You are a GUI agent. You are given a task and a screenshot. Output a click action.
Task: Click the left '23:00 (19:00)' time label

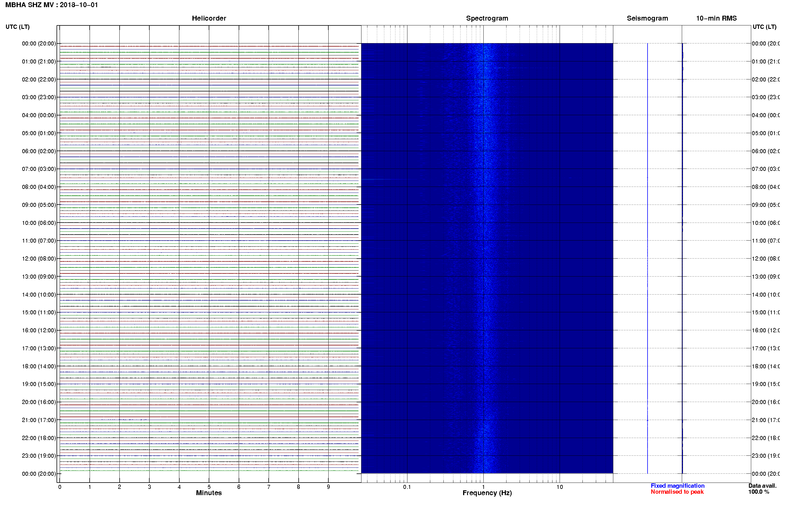pyautogui.click(x=39, y=456)
